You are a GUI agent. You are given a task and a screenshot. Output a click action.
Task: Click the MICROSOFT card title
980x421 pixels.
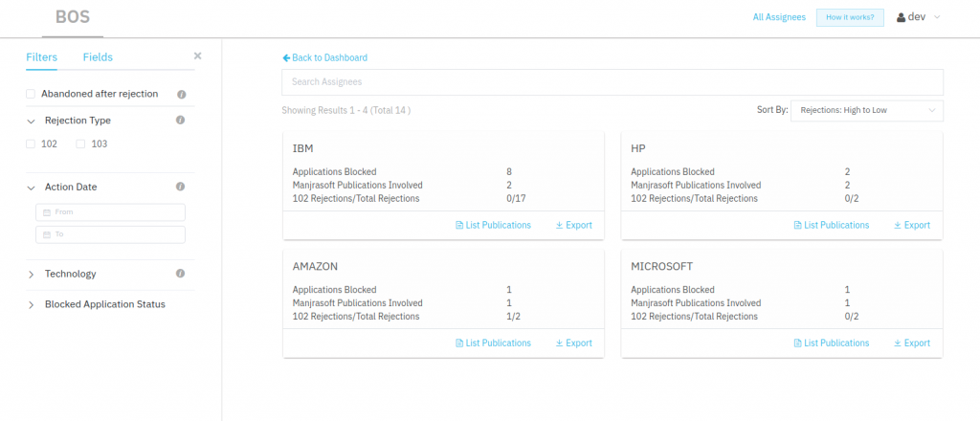pos(662,267)
